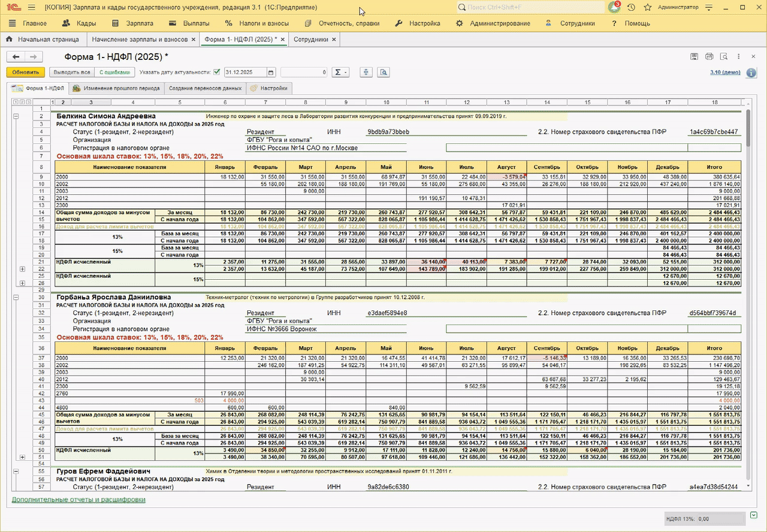Screen dimensions: 767x532
Task: Open the Помощь menu
Action: (x=631, y=23)
